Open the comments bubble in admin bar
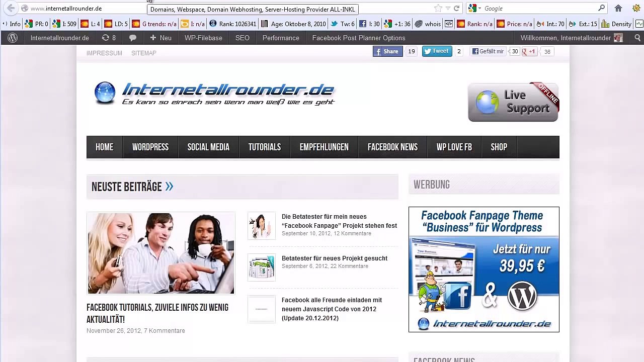The width and height of the screenshot is (644, 362). coord(133,38)
